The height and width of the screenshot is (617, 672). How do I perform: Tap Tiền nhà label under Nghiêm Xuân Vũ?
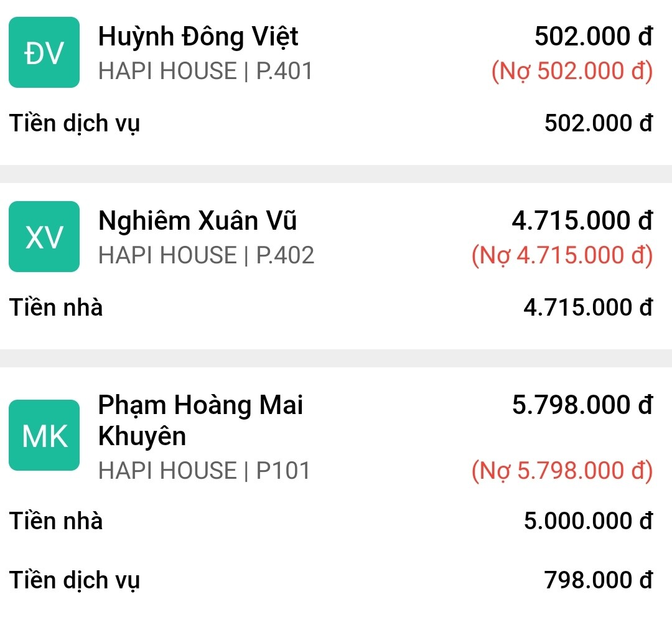click(x=56, y=308)
